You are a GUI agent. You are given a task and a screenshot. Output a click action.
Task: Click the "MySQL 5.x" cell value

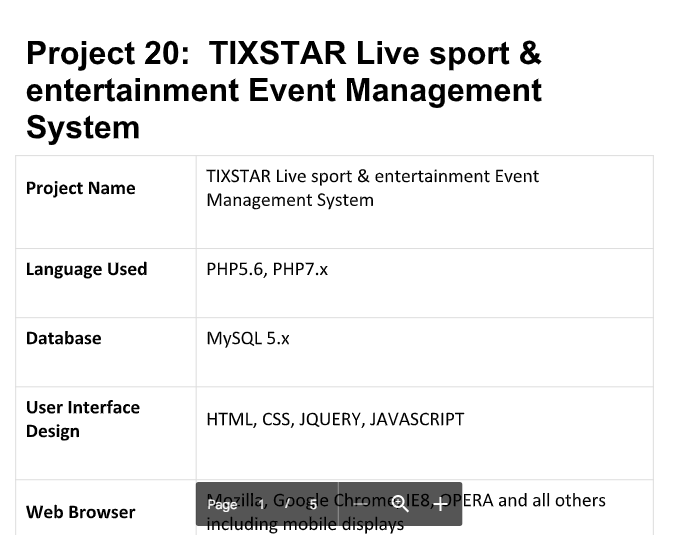(248, 338)
